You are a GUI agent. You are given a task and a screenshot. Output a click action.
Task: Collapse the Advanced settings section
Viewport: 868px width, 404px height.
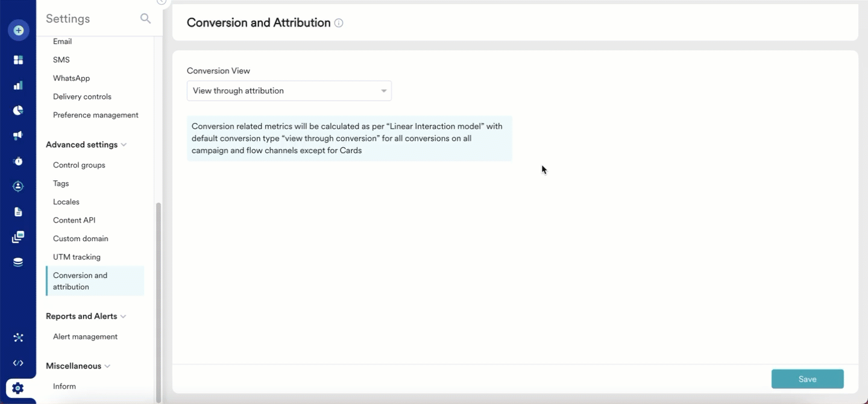[x=124, y=145]
